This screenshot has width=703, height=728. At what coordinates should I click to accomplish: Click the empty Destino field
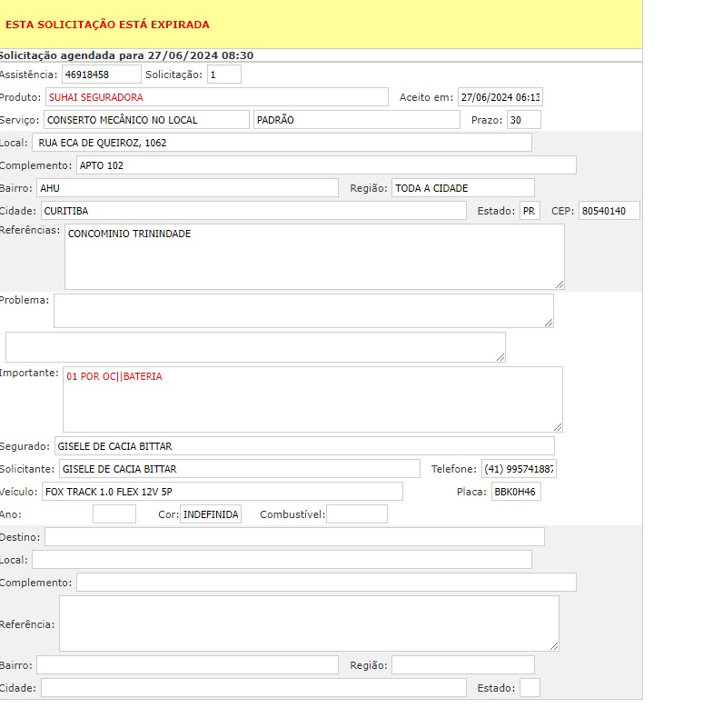pyautogui.click(x=294, y=537)
